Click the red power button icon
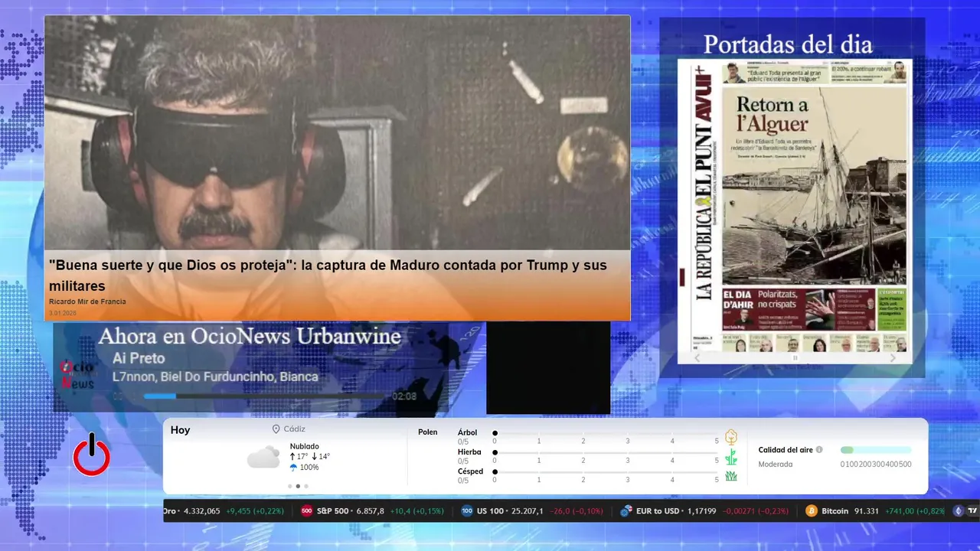 click(x=92, y=455)
